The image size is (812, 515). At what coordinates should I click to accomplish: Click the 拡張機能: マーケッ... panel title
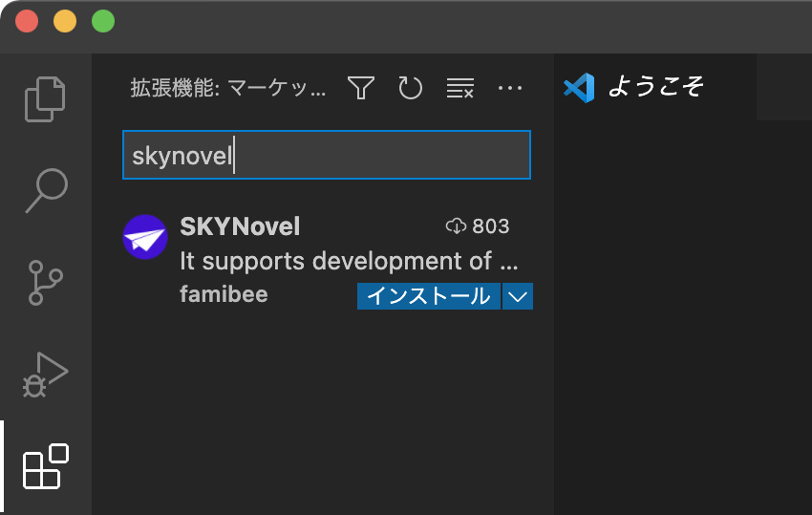tap(228, 88)
